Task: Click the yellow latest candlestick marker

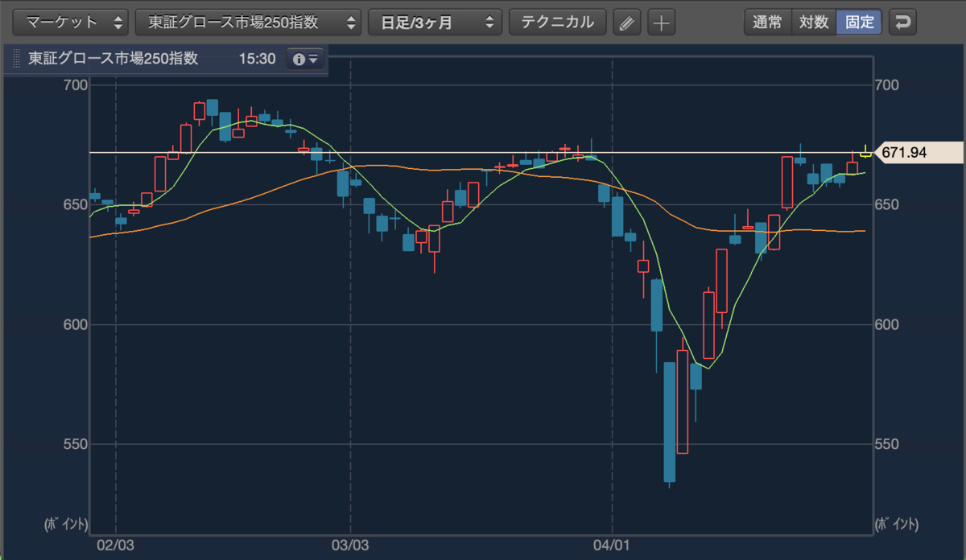Action: (x=865, y=152)
